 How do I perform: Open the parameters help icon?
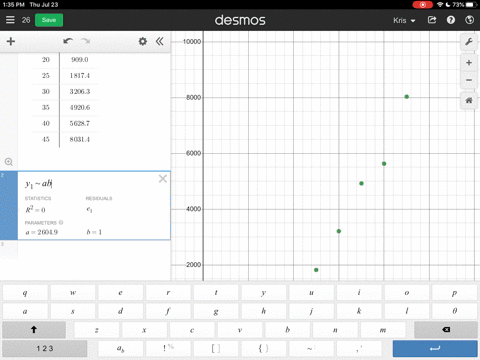pyautogui.click(x=61, y=222)
